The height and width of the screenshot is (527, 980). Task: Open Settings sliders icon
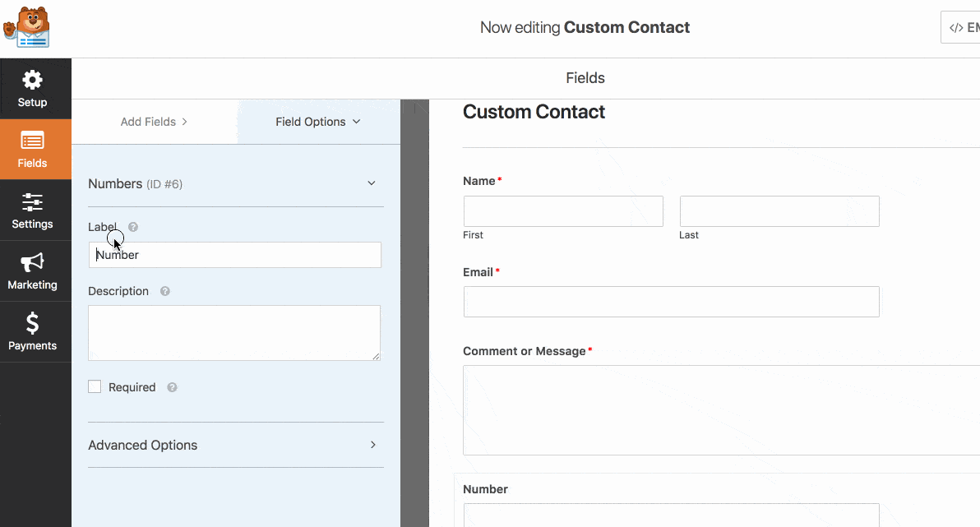[x=32, y=202]
